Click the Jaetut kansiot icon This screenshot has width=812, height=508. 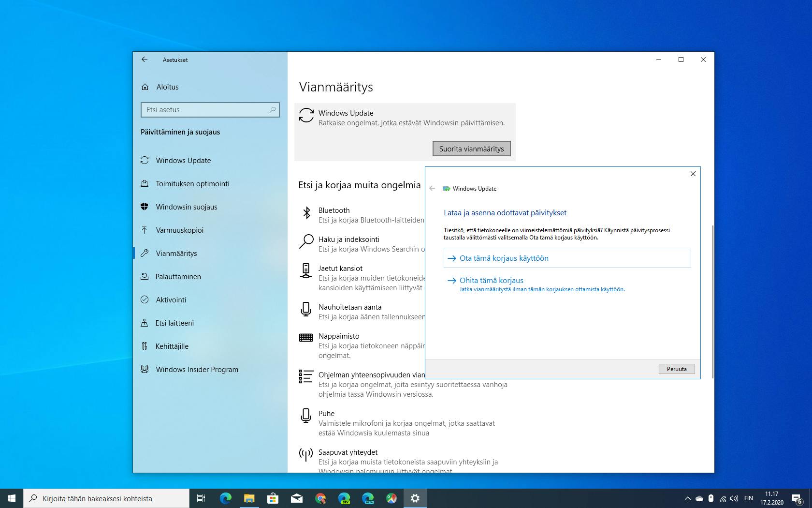(x=305, y=270)
